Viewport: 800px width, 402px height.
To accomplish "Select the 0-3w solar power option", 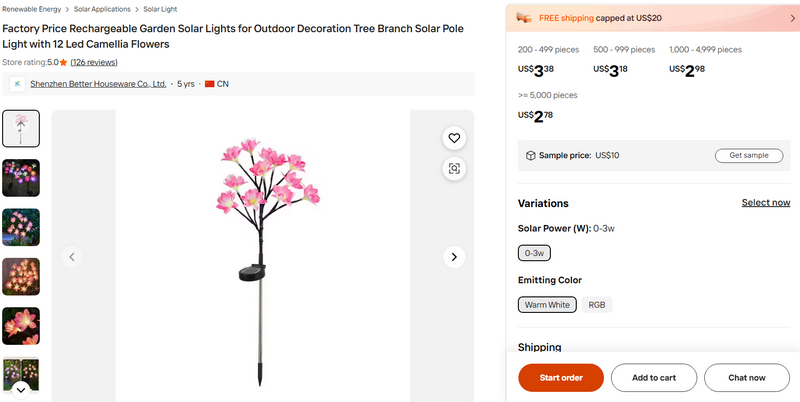I will [534, 254].
